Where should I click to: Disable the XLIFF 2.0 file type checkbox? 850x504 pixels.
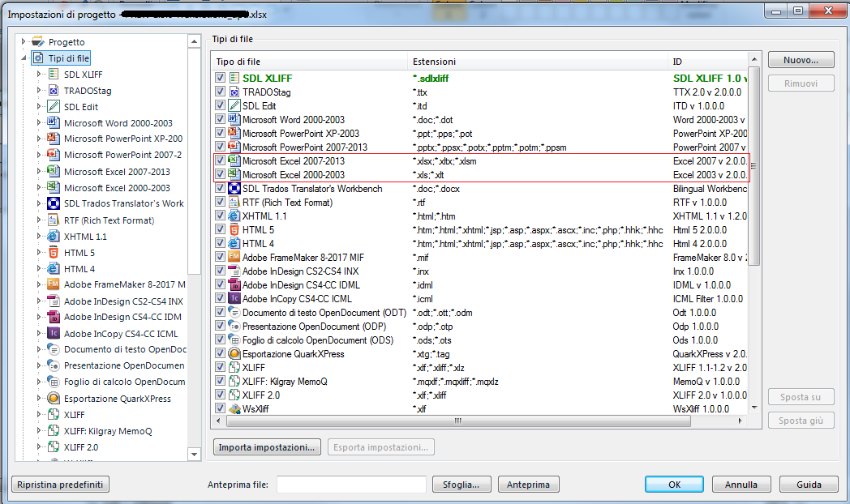click(220, 395)
